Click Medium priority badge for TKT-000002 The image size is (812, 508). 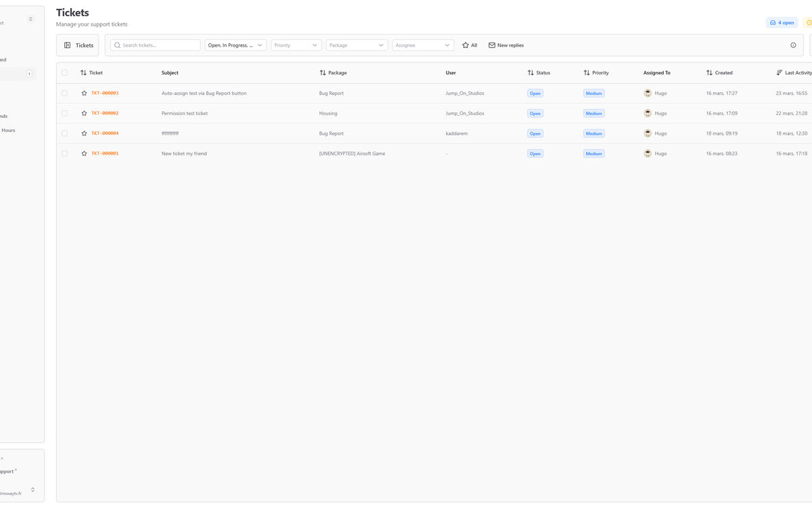594,113
